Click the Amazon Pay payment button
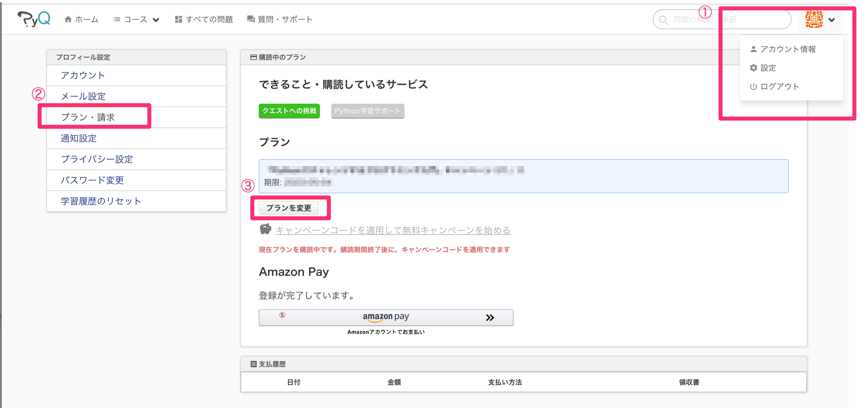Image resolution: width=868 pixels, height=408 pixels. click(386, 317)
